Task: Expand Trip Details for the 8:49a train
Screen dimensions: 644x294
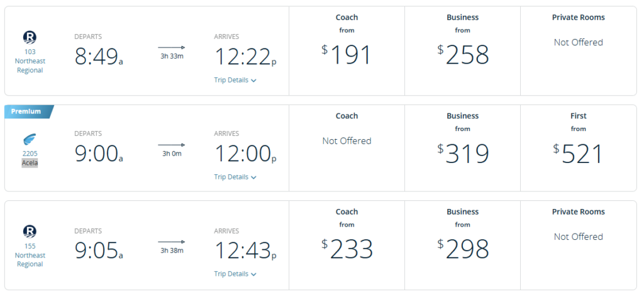Action: click(235, 81)
